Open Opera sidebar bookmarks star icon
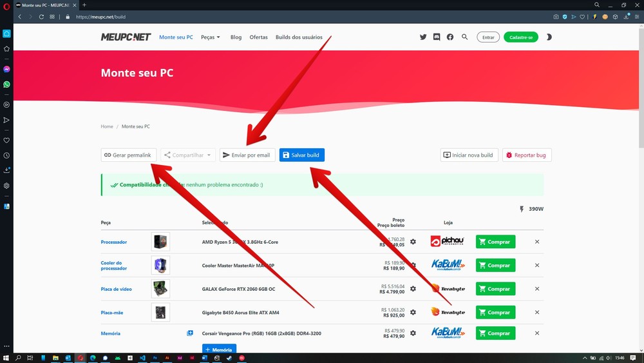The height and width of the screenshot is (363, 644). coord(6,49)
